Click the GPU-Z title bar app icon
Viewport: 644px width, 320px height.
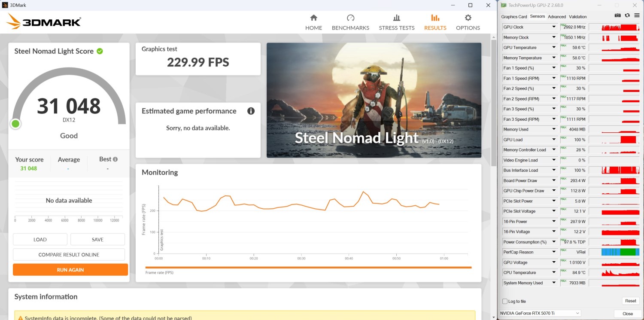pyautogui.click(x=503, y=5)
